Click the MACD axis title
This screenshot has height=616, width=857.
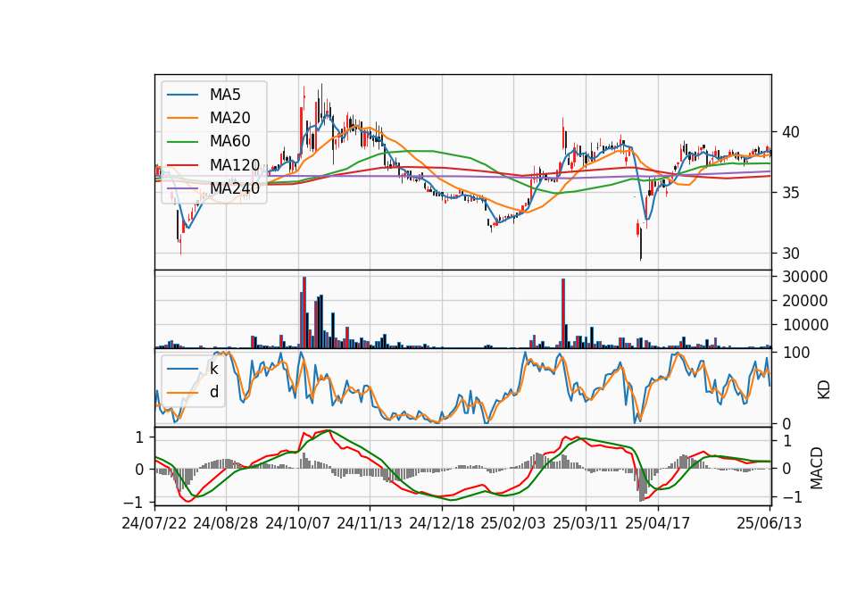coord(817,468)
